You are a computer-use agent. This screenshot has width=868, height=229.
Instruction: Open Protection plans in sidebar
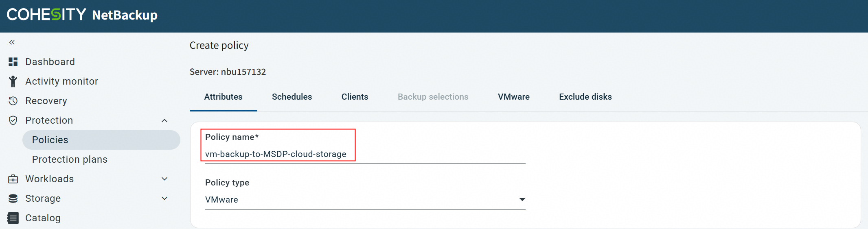[x=70, y=159]
